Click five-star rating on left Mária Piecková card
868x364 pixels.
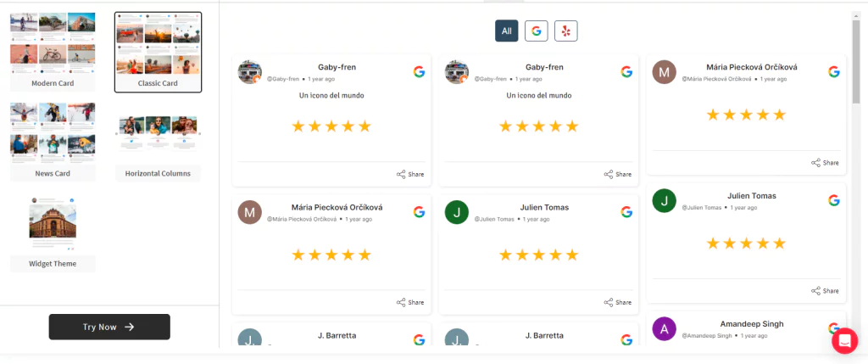click(x=331, y=255)
